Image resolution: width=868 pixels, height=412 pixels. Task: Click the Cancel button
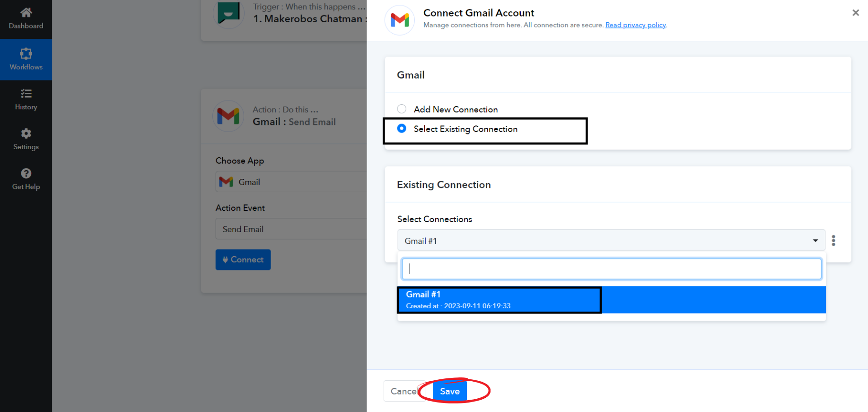tap(402, 391)
